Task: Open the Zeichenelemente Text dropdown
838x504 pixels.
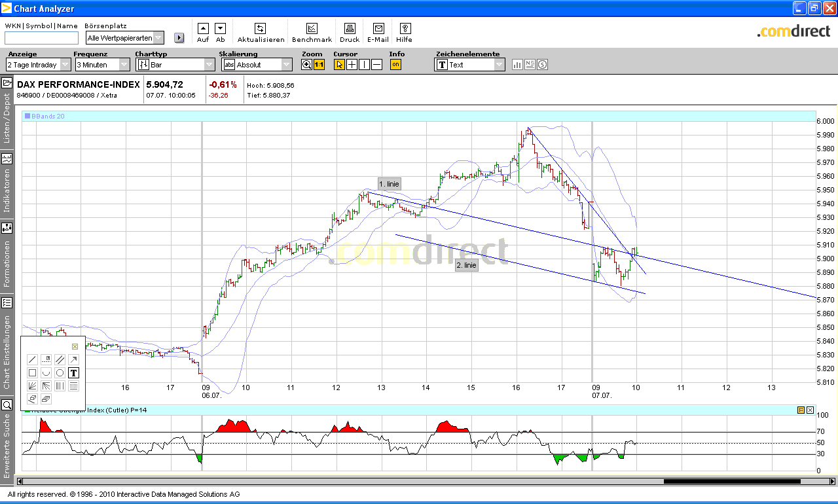Action: pyautogui.click(x=469, y=64)
